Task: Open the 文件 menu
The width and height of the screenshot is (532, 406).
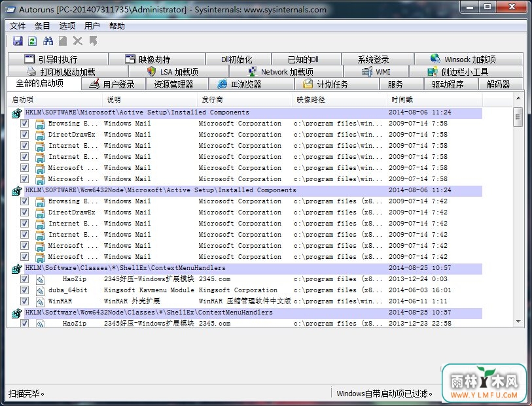Action: [x=18, y=26]
